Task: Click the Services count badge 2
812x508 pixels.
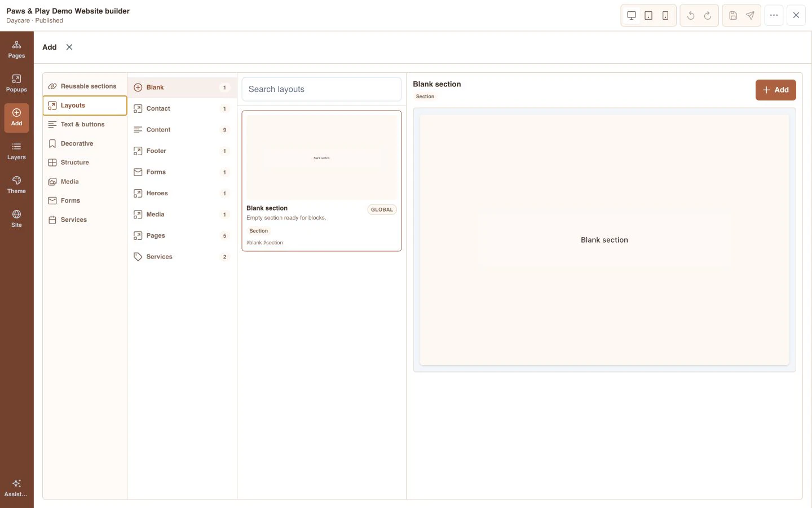Action: click(224, 257)
